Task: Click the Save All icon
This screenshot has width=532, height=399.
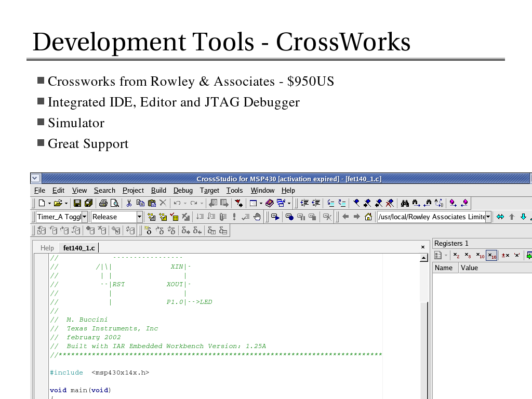Action: 88,203
